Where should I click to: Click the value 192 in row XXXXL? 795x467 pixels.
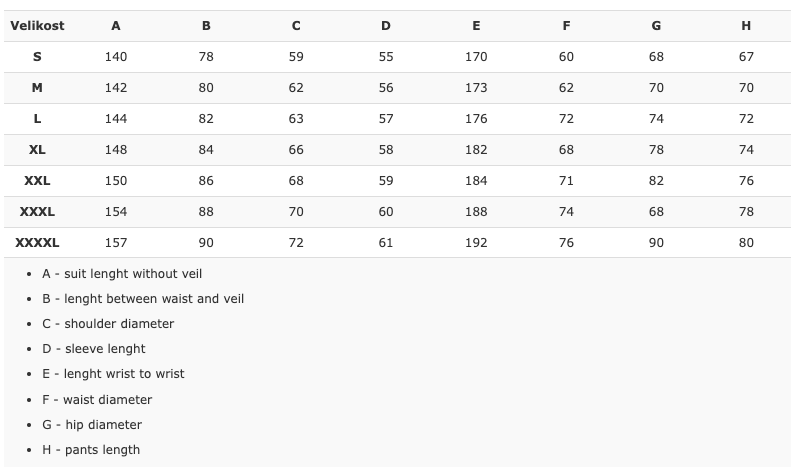476,243
